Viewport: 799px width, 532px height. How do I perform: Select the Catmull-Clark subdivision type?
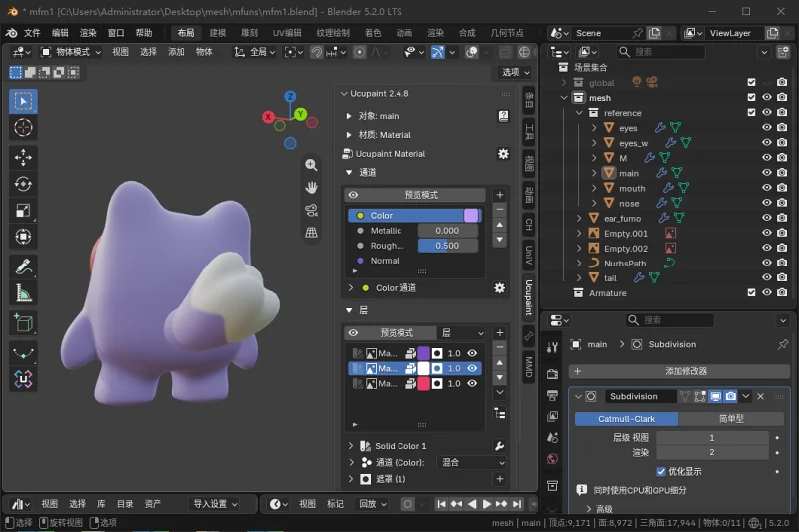click(x=627, y=419)
